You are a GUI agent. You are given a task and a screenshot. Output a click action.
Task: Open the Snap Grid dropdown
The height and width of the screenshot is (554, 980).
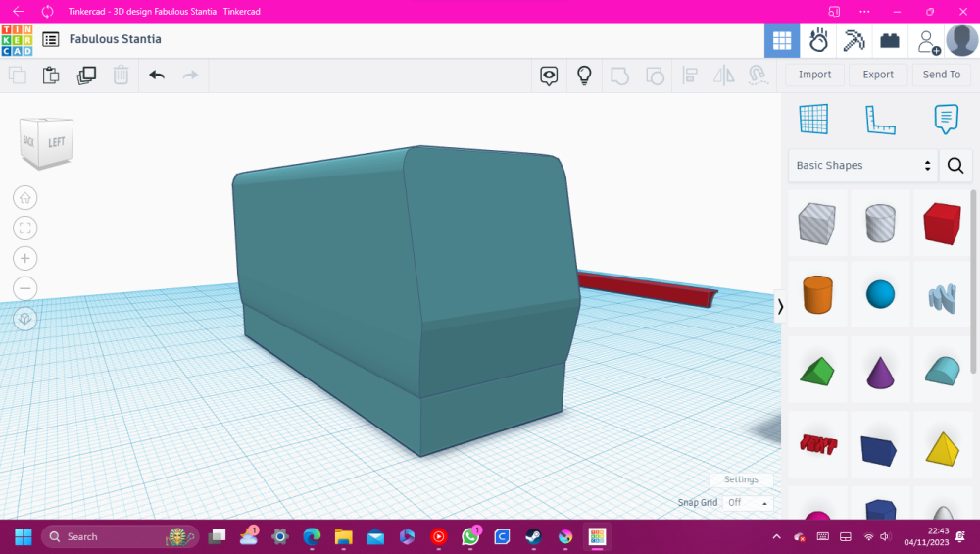tap(750, 503)
